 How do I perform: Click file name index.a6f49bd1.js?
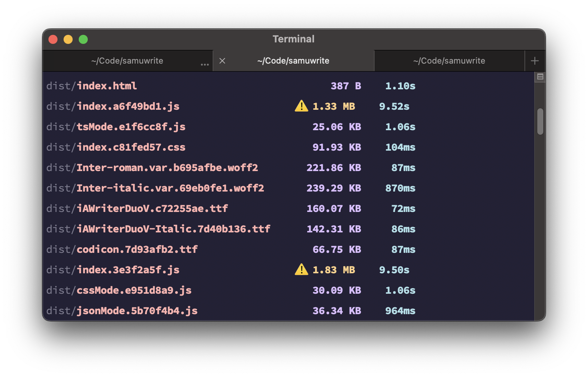[x=128, y=106]
